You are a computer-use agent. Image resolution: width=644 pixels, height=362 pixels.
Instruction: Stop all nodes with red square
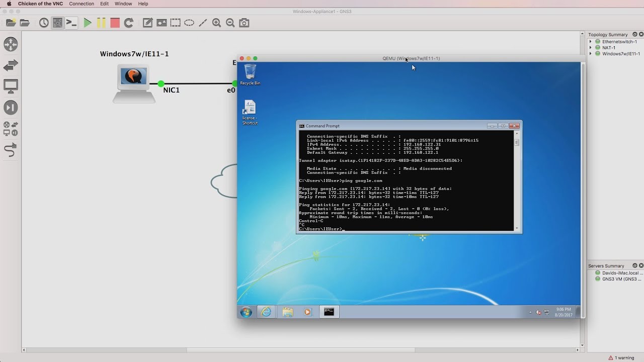tap(115, 23)
